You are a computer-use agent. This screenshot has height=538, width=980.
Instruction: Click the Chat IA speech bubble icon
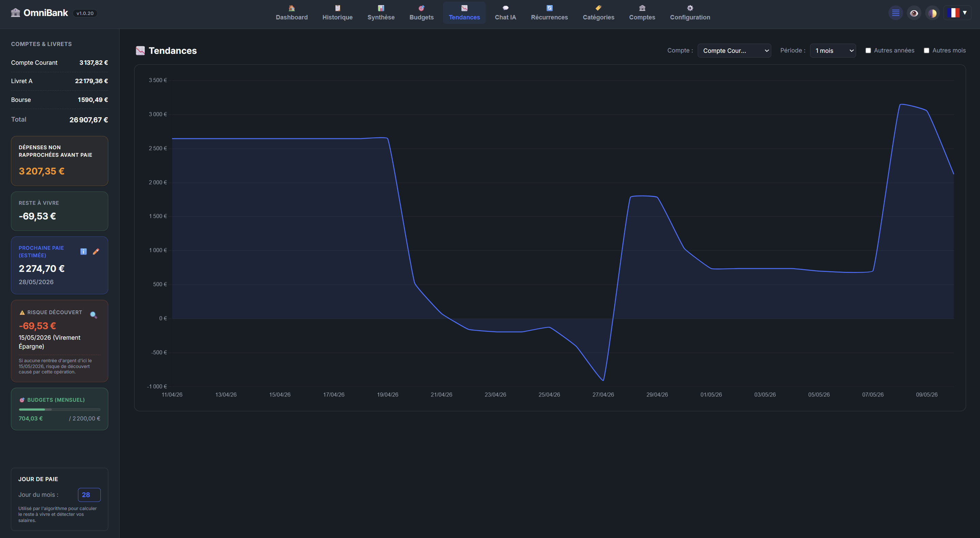point(505,8)
